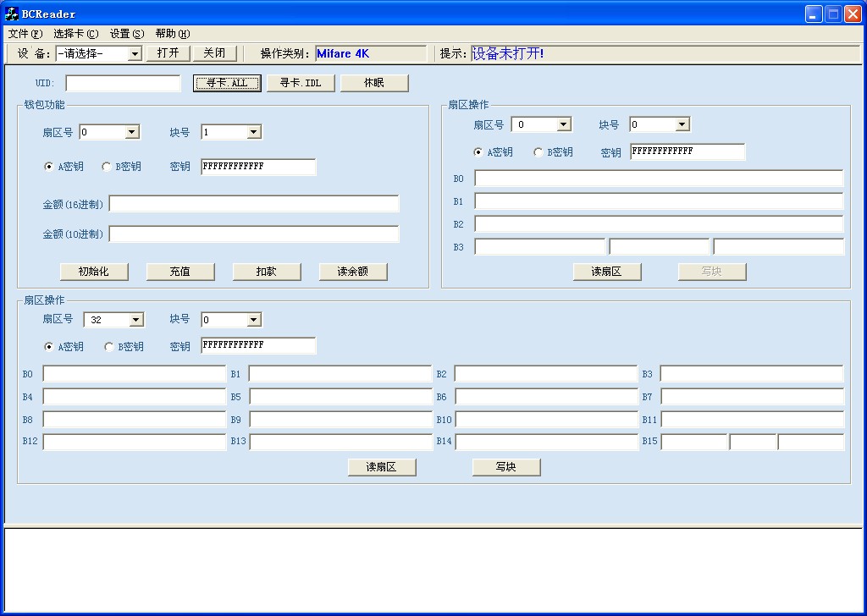Image resolution: width=867 pixels, height=616 pixels.
Task: Click the 休眠 sleep button
Action: coord(374,83)
